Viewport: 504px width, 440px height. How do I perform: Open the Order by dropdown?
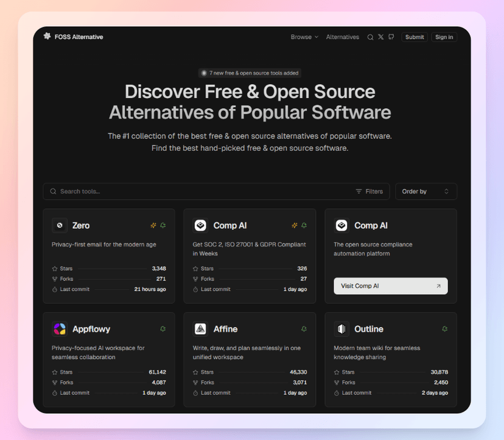coord(426,192)
